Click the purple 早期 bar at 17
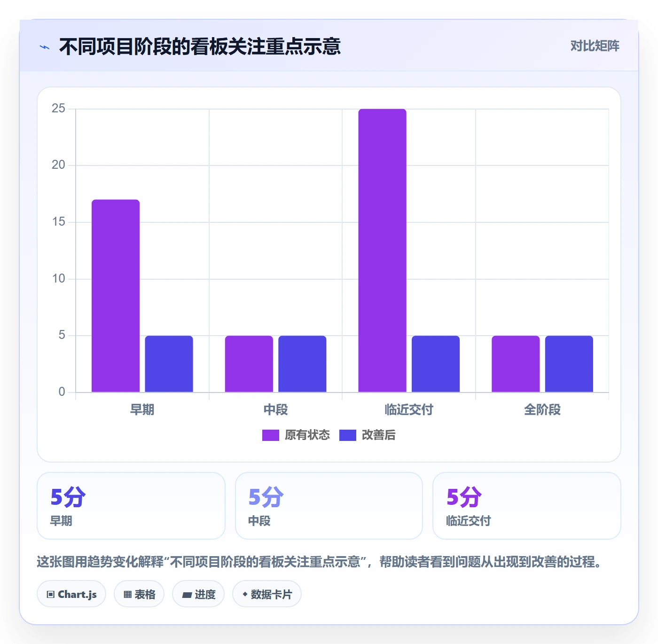 (x=116, y=296)
